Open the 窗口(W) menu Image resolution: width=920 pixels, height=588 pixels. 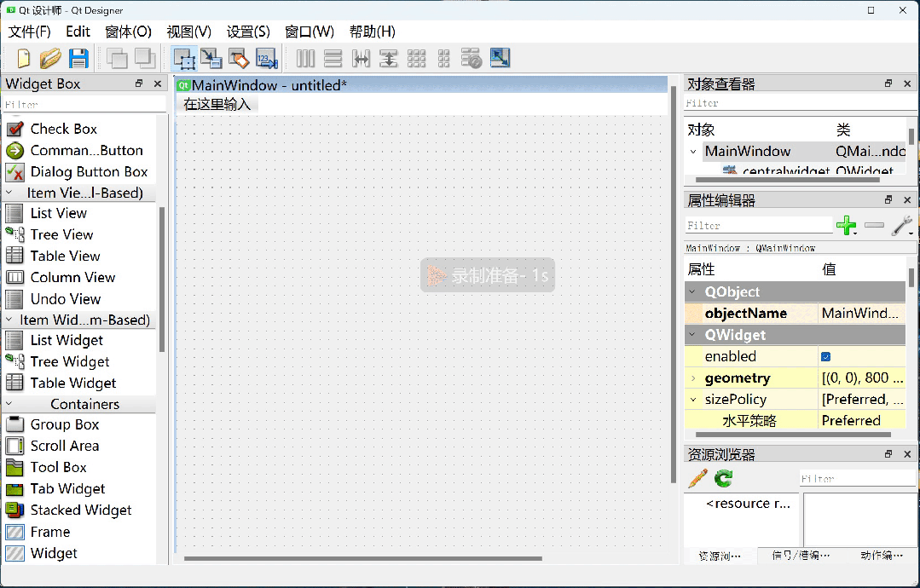pos(310,32)
